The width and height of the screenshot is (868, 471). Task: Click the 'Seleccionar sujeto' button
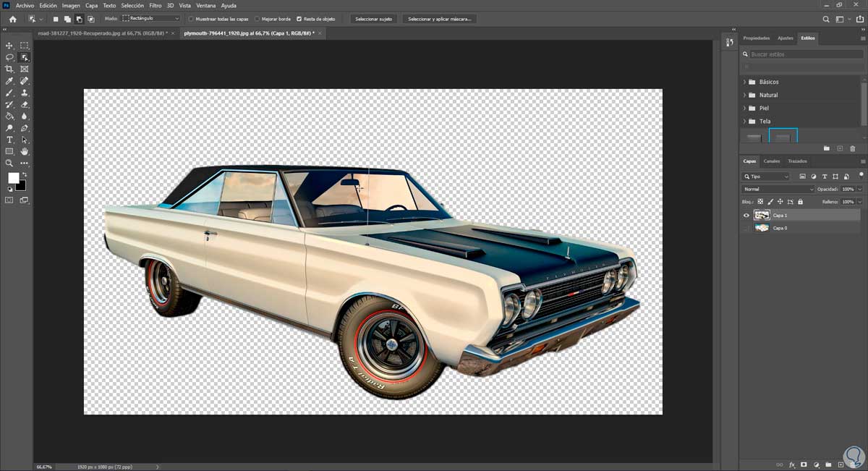[373, 19]
